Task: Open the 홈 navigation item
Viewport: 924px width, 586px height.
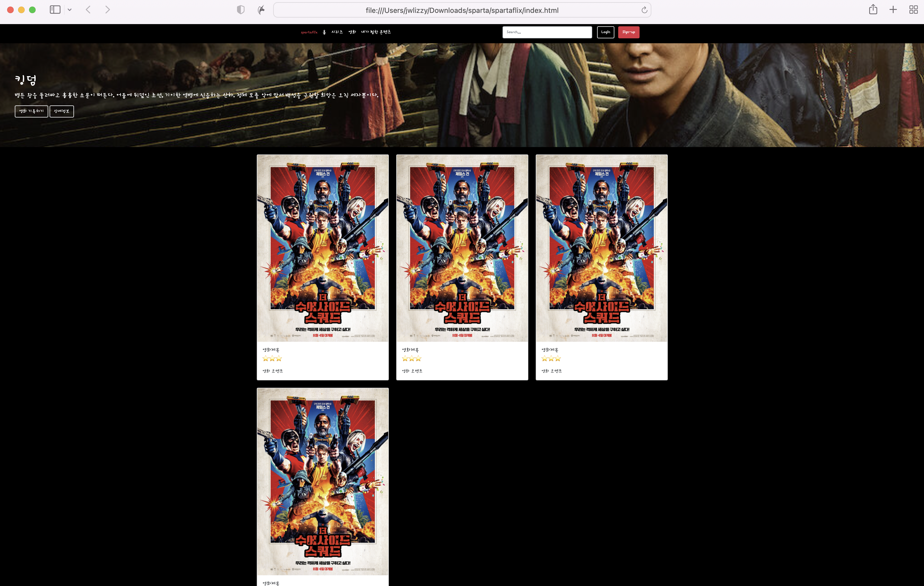Action: tap(324, 32)
